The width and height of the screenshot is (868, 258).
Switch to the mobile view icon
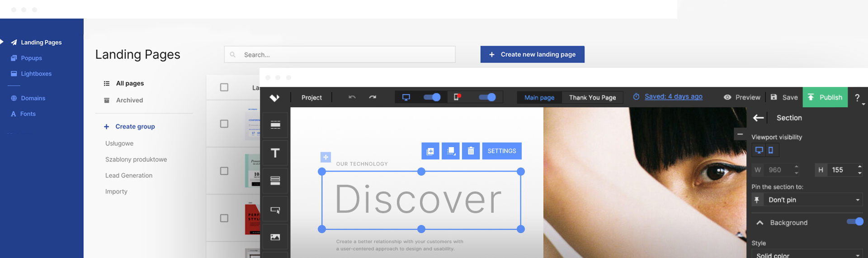pyautogui.click(x=458, y=97)
